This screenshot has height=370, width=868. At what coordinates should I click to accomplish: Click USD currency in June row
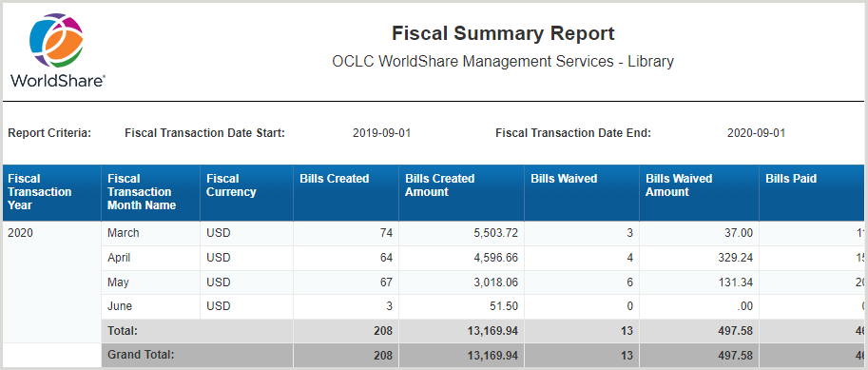coord(218,306)
